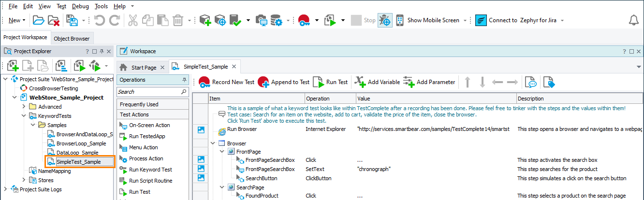The image size is (644, 200).
Task: Click the Move Left arrow in test toolbar
Action: (x=498, y=82)
